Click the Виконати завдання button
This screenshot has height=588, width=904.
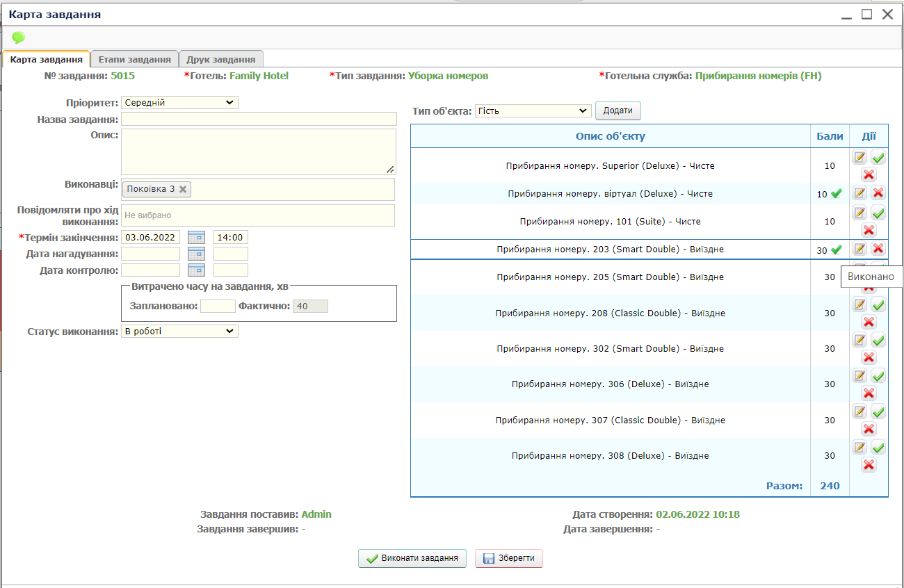point(412,559)
